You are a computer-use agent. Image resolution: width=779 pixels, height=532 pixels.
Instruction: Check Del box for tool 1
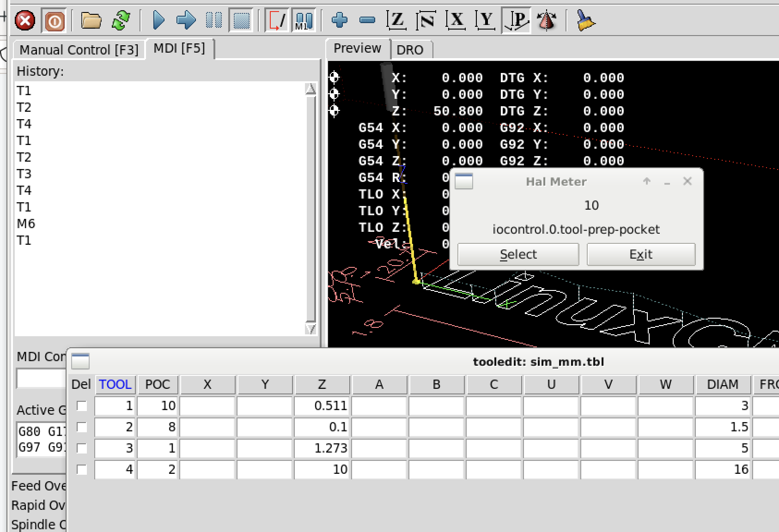coord(82,406)
